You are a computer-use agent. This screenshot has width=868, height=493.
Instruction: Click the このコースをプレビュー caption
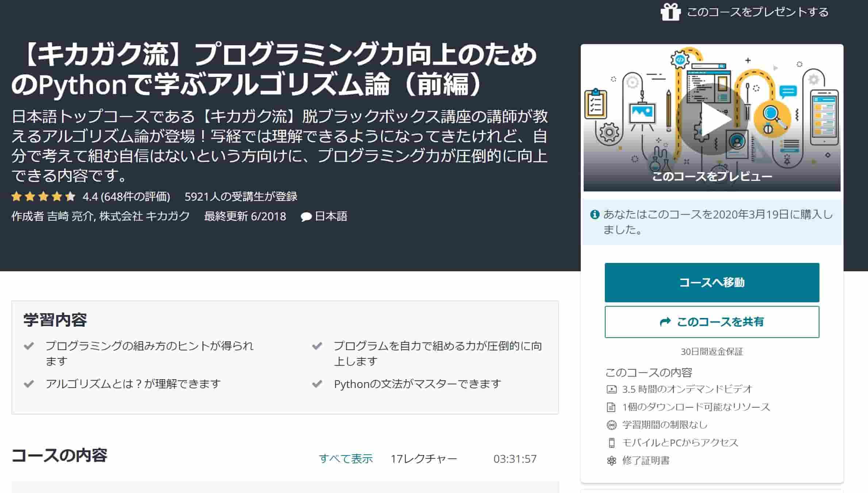point(712,176)
